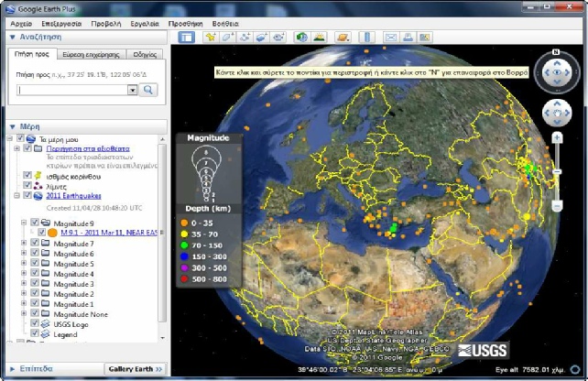Open the Εργαλεία menu
Viewport: 588px width, 381px height.
(x=145, y=24)
